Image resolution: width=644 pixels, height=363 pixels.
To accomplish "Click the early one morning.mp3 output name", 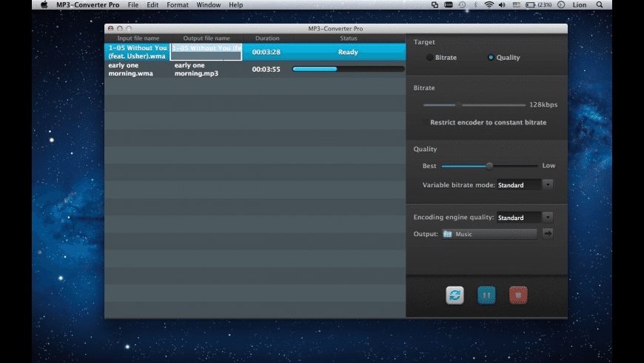I will coord(196,69).
